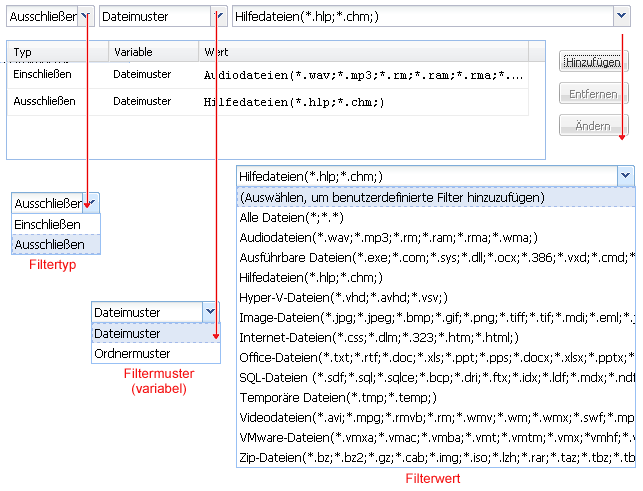The height and width of the screenshot is (491, 643).
Task: Choose Einschließen in the filter type list
Action: 55,223
